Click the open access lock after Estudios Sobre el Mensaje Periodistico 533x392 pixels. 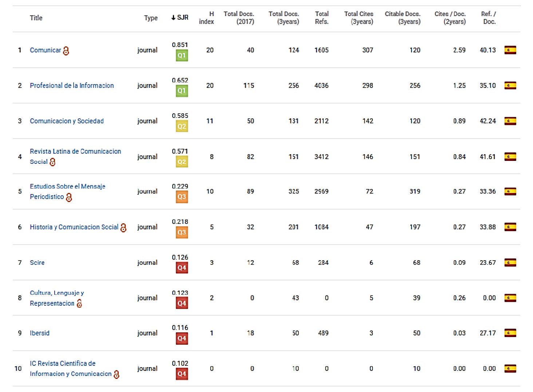69,197
